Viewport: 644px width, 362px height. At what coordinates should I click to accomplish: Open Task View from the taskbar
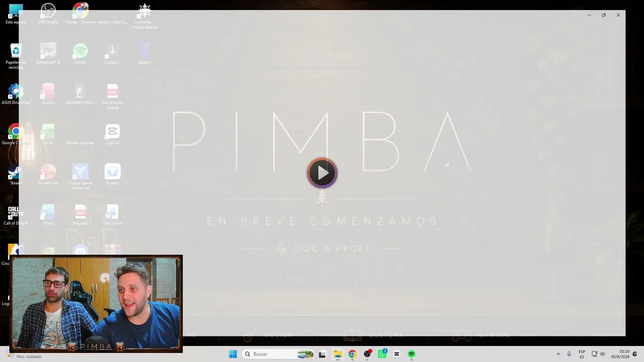tap(322, 354)
